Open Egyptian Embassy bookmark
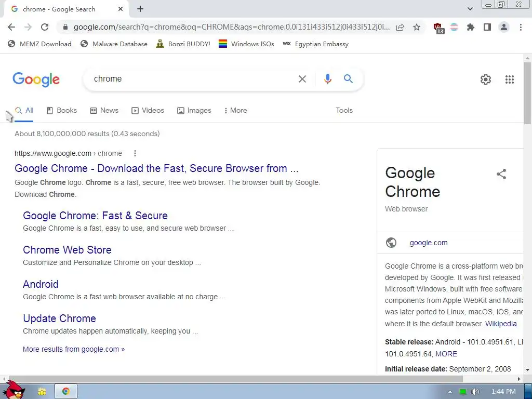Screen dimensions: 532x399 [x=315, y=44]
